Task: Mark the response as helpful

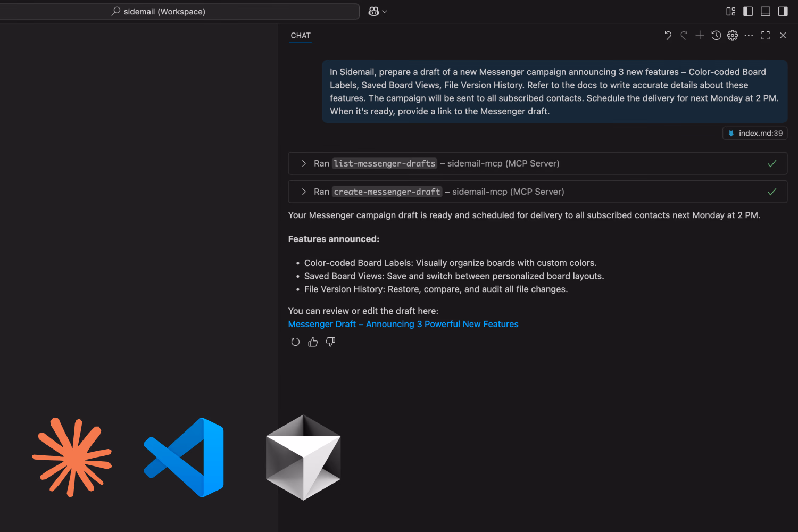Action: click(x=313, y=342)
